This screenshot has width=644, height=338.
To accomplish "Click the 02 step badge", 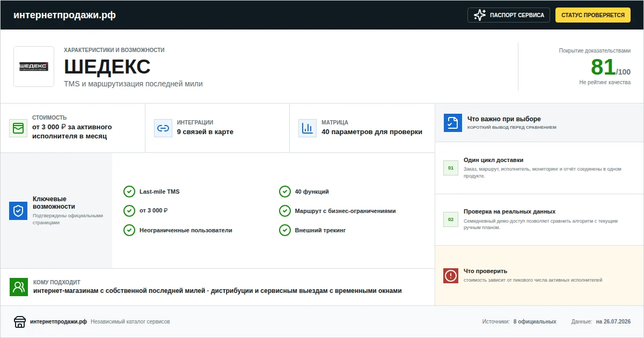I will (451, 219).
